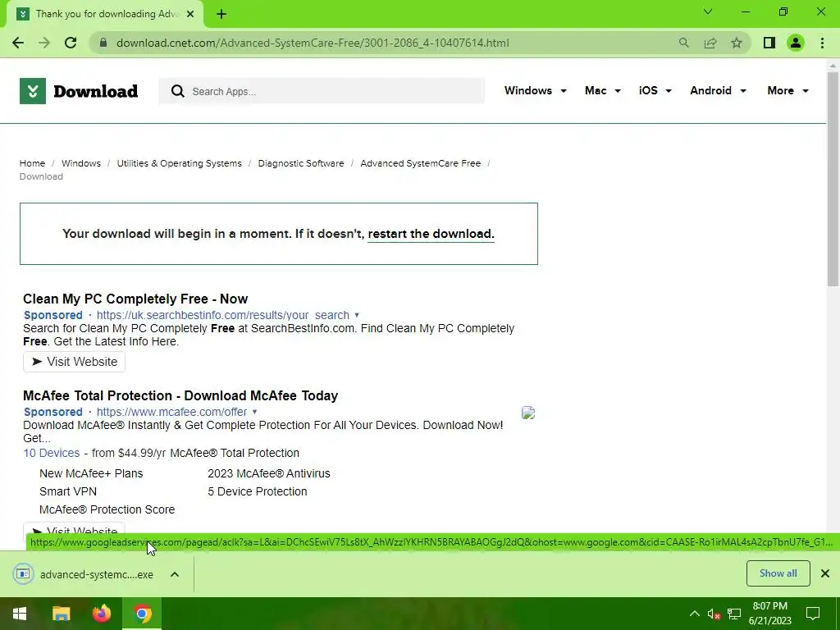Expand options for advanced-systemc....exe download

(x=175, y=574)
